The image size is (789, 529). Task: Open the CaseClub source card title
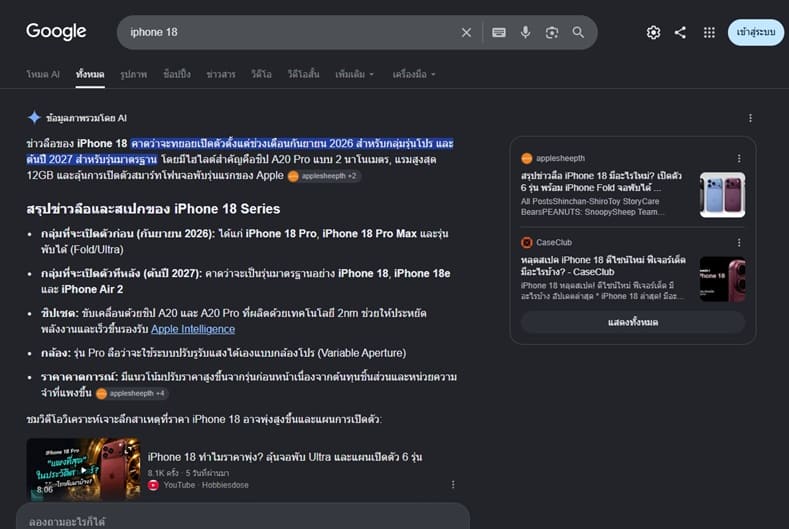point(603,266)
